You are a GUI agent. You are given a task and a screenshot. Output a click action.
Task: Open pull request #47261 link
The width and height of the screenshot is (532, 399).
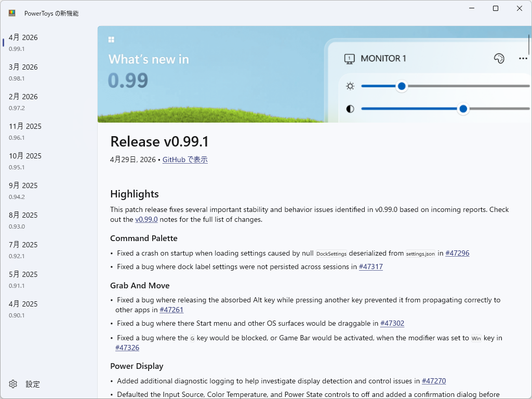[x=171, y=310]
